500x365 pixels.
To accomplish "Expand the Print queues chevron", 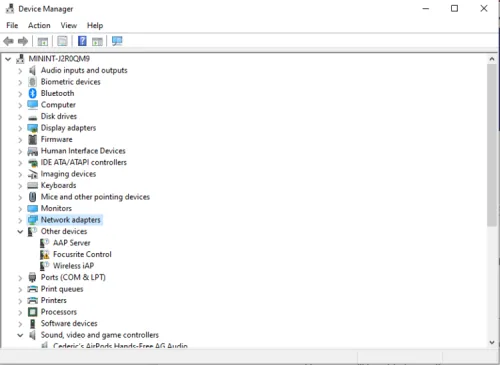I will (20, 289).
